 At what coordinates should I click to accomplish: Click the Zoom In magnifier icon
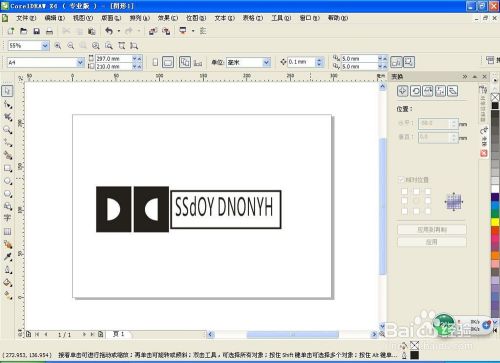(58, 46)
